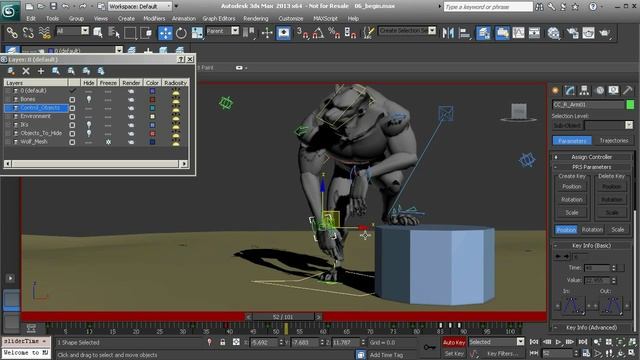
Task: Click the CC_R_Arm01 object color swatch
Action: (x=630, y=105)
